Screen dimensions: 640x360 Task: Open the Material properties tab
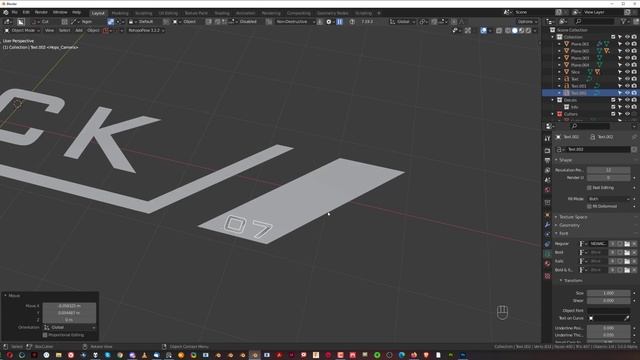[547, 264]
